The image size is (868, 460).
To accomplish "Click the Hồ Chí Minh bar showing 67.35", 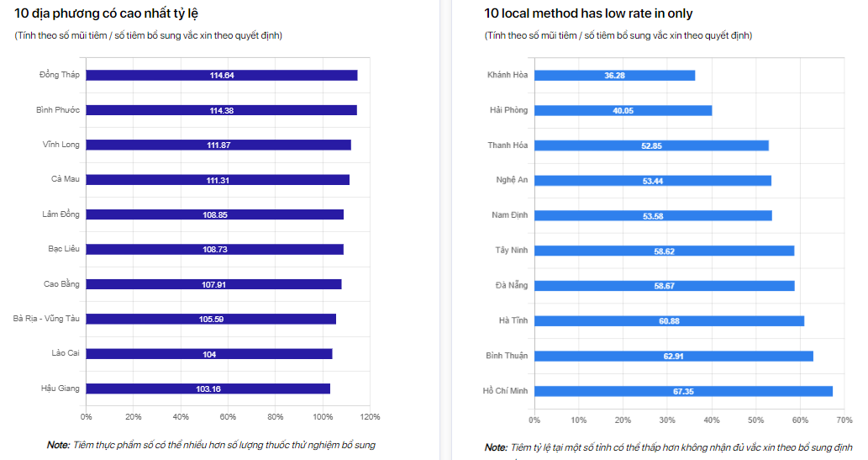I will [x=683, y=391].
